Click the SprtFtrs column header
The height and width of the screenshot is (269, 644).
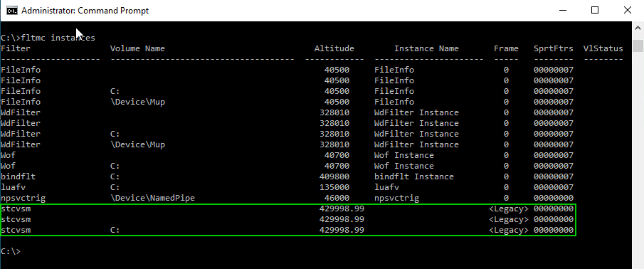553,48
